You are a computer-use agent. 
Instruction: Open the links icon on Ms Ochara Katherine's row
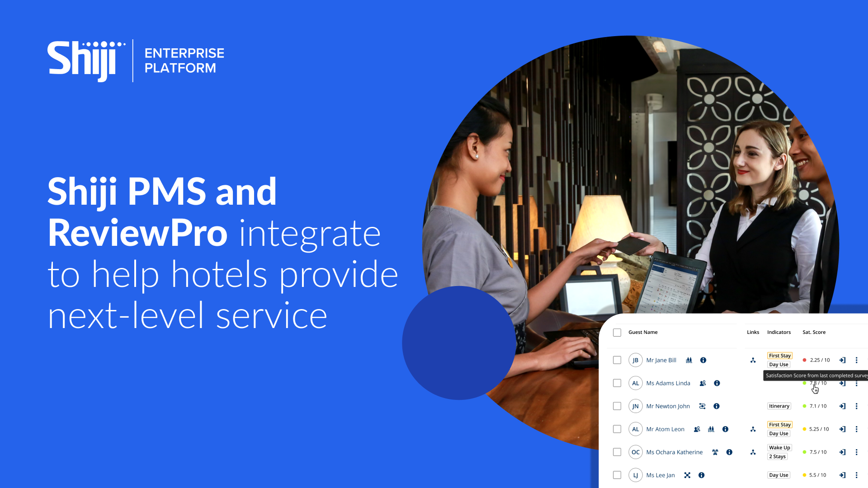click(753, 452)
